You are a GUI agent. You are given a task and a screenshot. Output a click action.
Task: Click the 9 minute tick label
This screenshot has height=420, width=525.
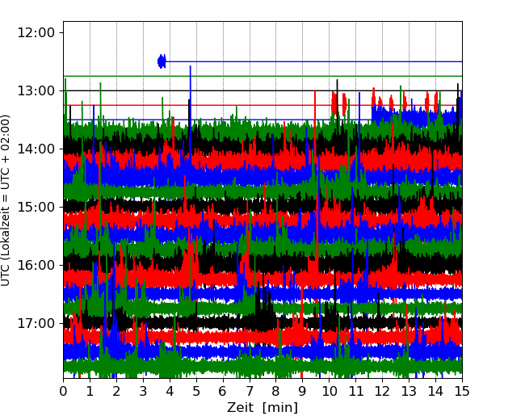303,391
